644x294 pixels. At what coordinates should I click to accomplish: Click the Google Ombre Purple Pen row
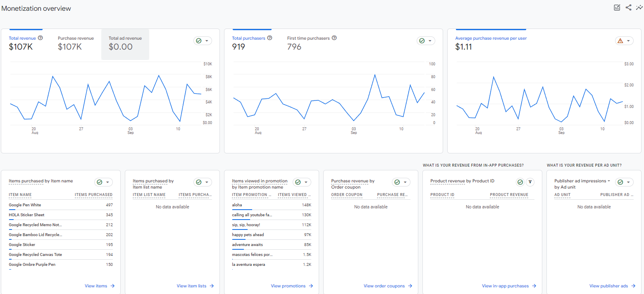point(61,265)
